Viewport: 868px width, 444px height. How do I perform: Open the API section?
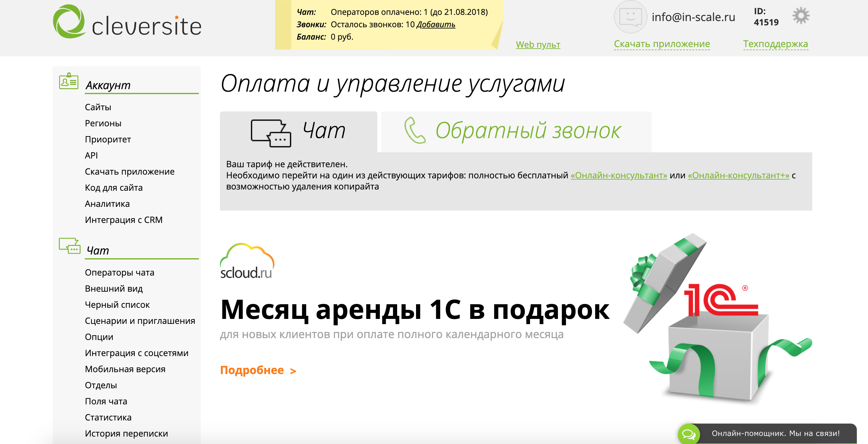coord(91,156)
